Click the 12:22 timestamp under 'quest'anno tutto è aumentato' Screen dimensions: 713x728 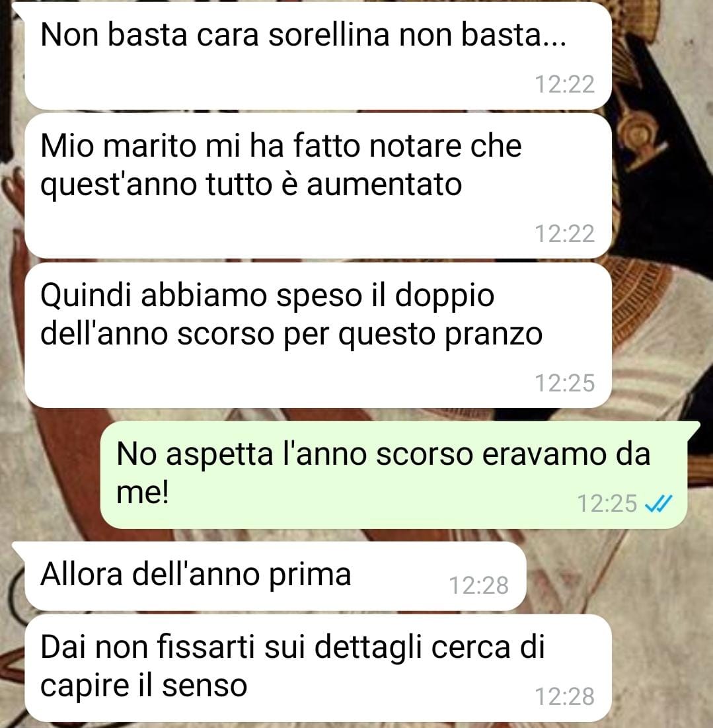point(564,233)
